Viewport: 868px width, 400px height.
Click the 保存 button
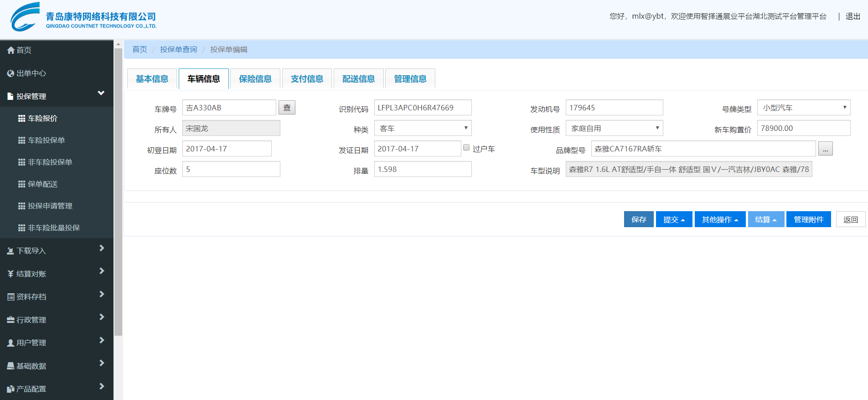click(x=638, y=219)
